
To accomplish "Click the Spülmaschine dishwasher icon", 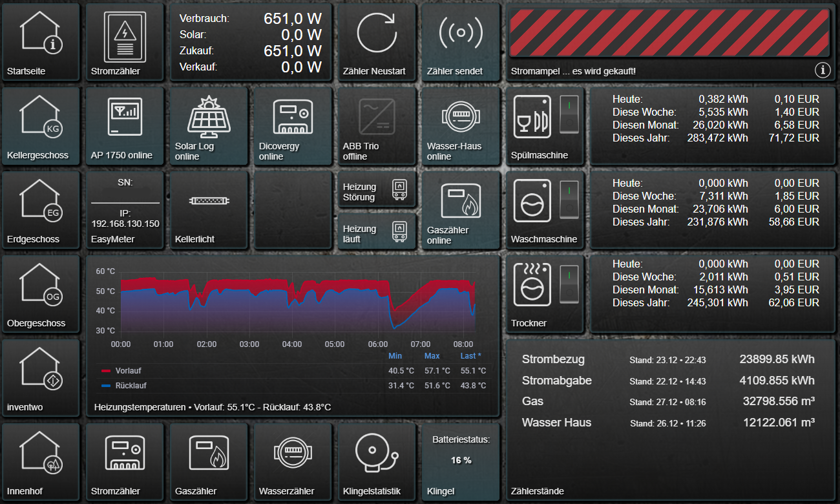I will coord(532,117).
